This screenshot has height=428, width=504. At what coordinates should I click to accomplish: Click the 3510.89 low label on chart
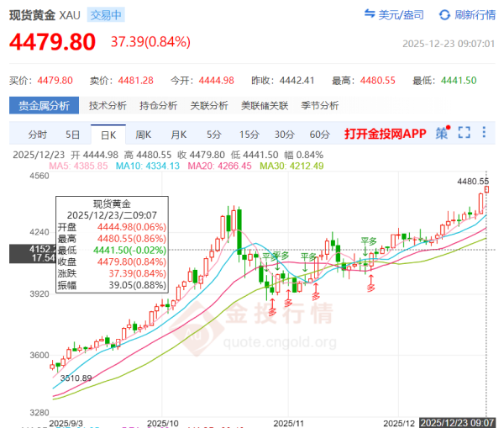tap(76, 378)
